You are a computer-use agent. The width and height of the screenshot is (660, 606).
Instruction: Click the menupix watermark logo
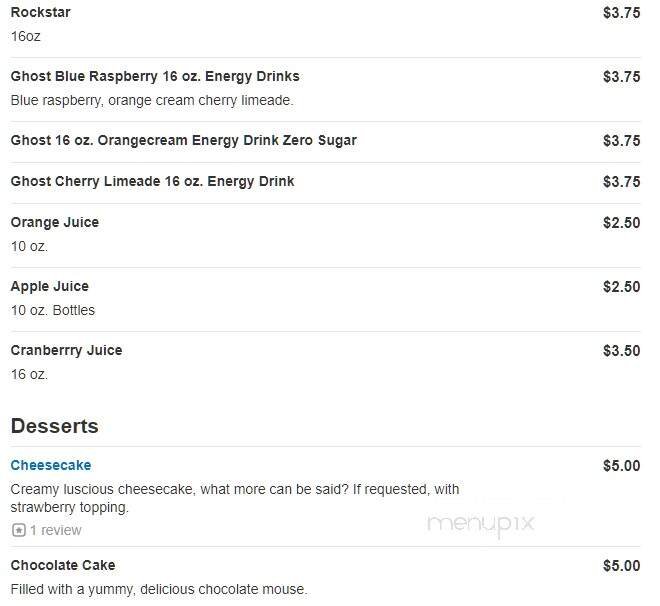pyautogui.click(x=481, y=523)
